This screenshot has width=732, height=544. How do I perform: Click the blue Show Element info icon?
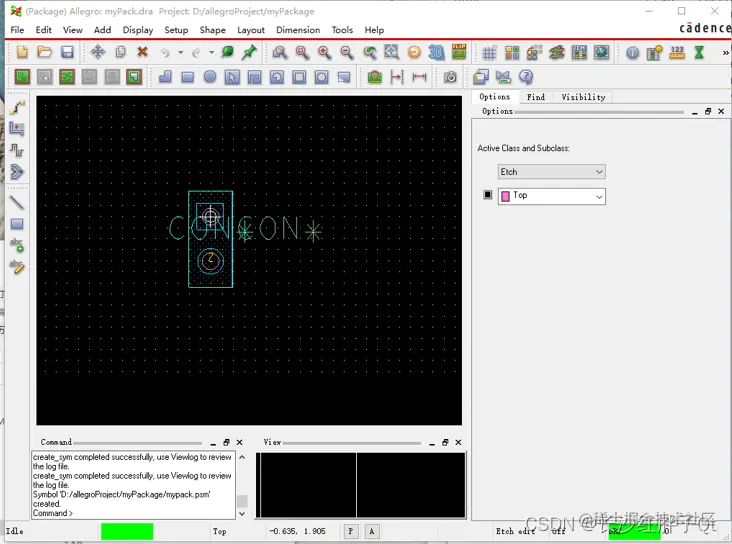tap(633, 53)
